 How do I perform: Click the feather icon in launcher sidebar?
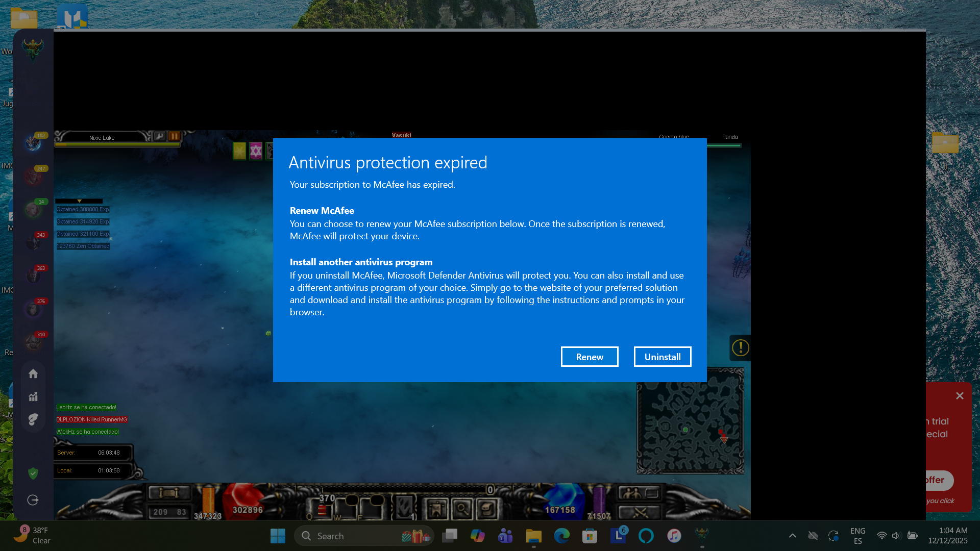click(x=33, y=419)
